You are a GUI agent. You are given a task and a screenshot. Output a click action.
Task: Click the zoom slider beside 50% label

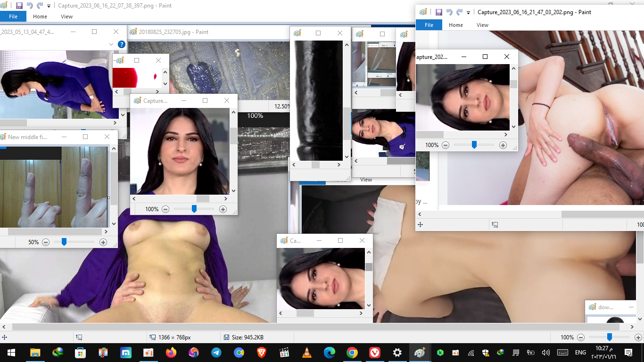(64, 242)
